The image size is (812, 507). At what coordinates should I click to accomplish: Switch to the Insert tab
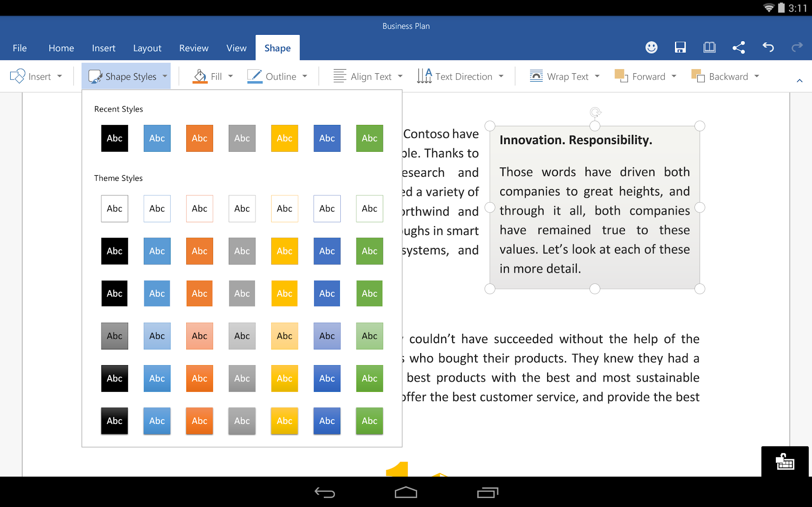click(104, 48)
